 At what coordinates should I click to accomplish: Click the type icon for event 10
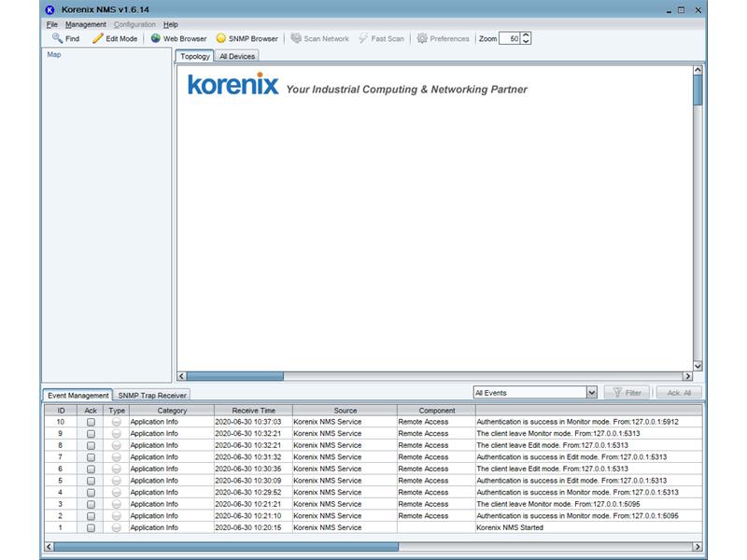[x=116, y=422]
